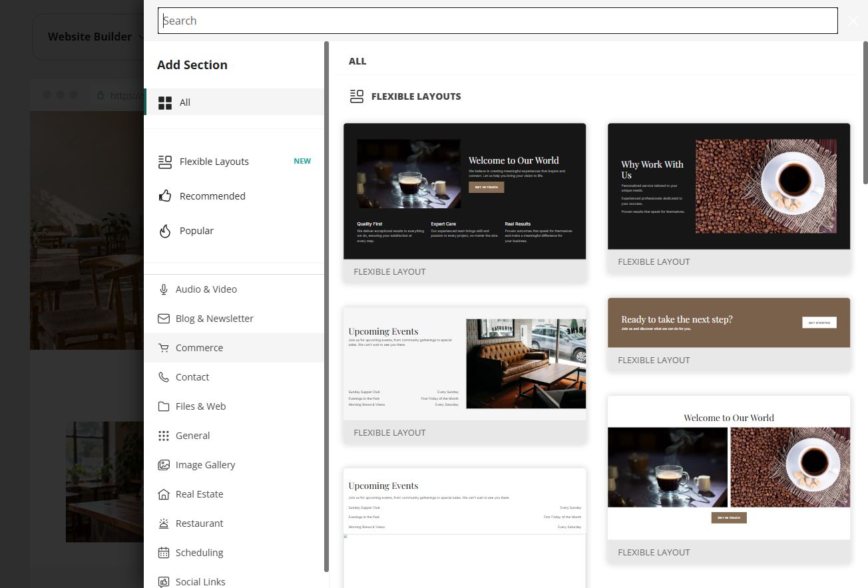Click the Search sections input field
Screen dimensions: 868x588
497,21
